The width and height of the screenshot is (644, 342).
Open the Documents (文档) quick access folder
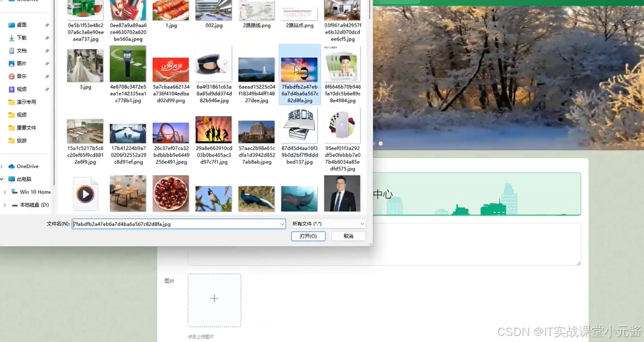tap(21, 51)
